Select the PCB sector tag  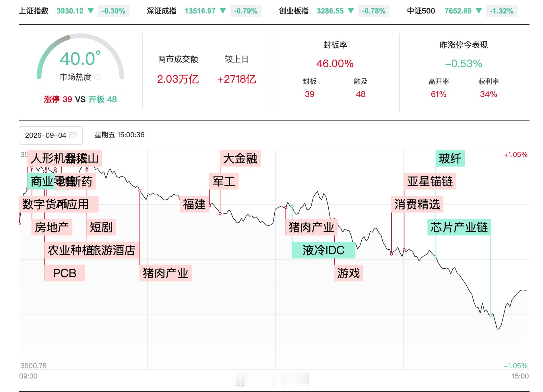point(65,273)
